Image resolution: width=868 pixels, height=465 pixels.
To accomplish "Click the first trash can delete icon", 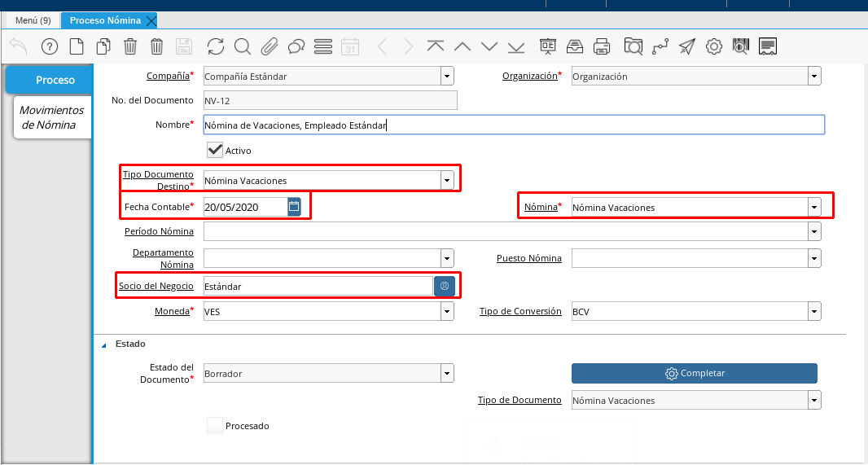I will (130, 46).
